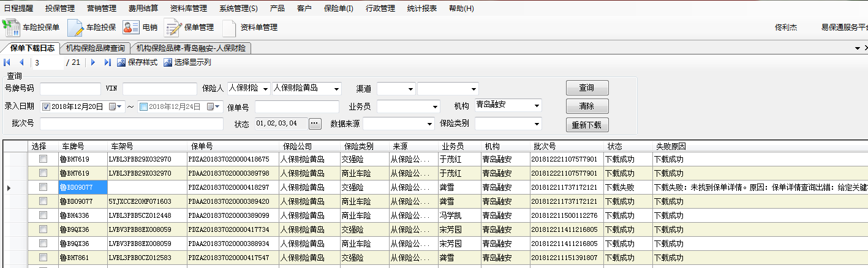
Task: Open the 费用结算 menu
Action: point(143,9)
